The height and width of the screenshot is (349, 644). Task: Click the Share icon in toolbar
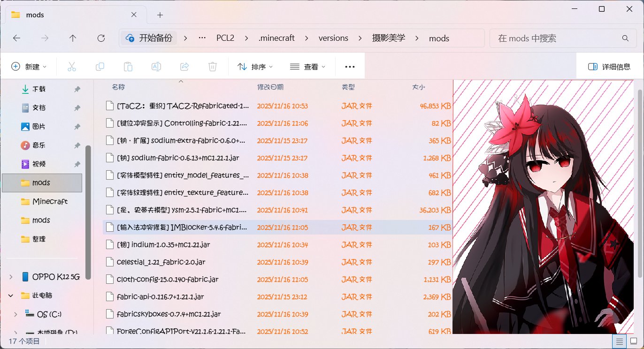pyautogui.click(x=184, y=67)
